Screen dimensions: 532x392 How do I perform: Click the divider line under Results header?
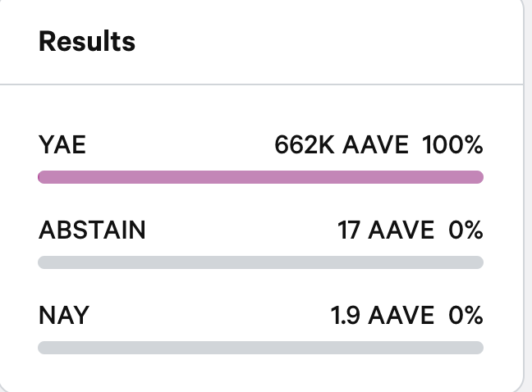click(x=260, y=84)
